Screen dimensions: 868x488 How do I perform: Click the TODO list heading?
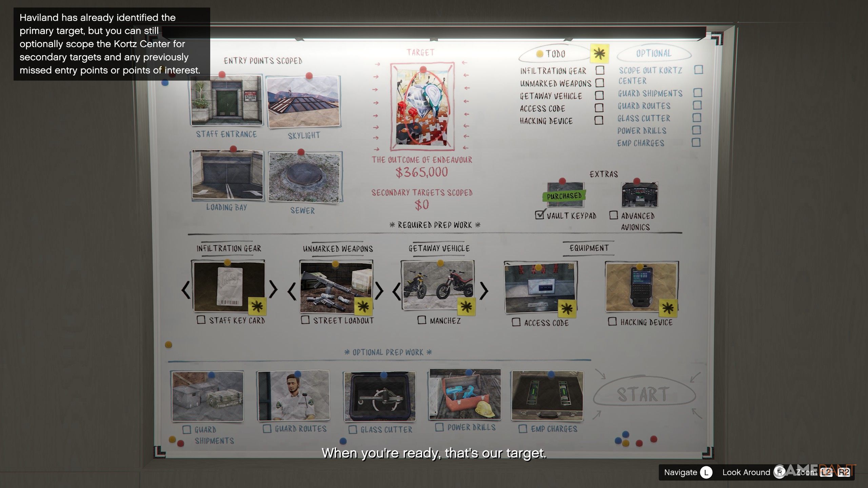point(555,54)
